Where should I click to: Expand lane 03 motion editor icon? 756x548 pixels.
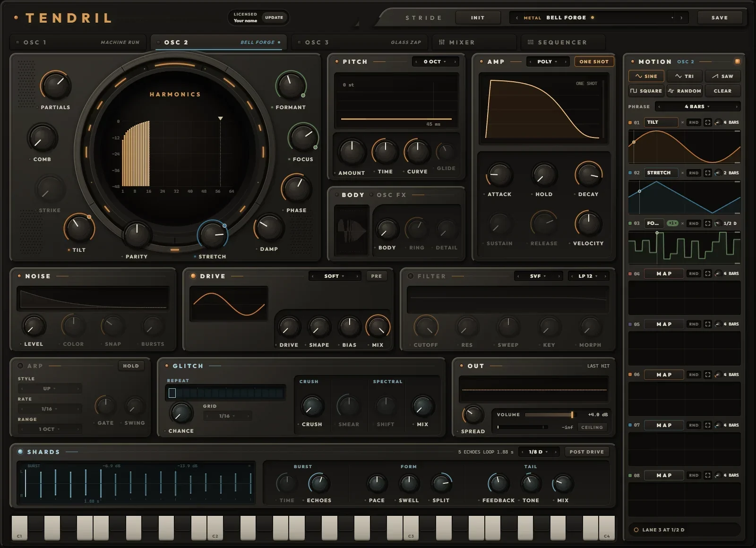[x=707, y=223]
